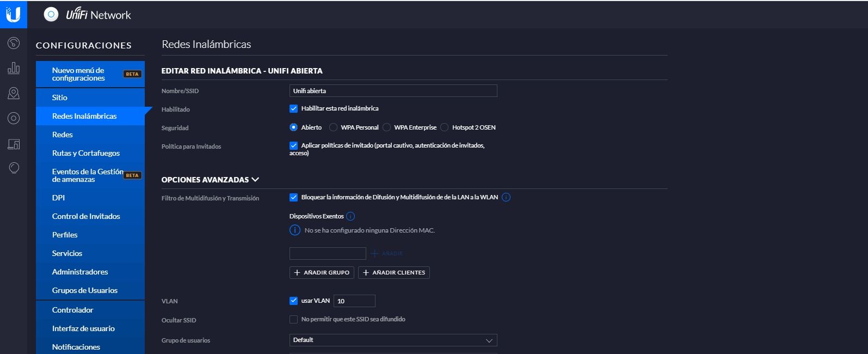The width and height of the screenshot is (868, 354).
Task: Select the WPA Personal security option
Action: pos(333,127)
